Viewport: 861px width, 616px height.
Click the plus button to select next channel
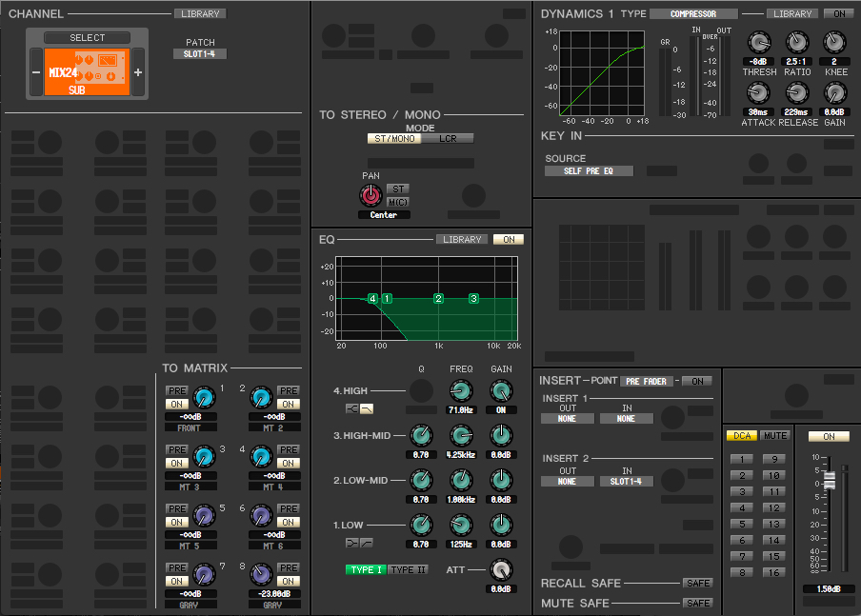coord(138,72)
